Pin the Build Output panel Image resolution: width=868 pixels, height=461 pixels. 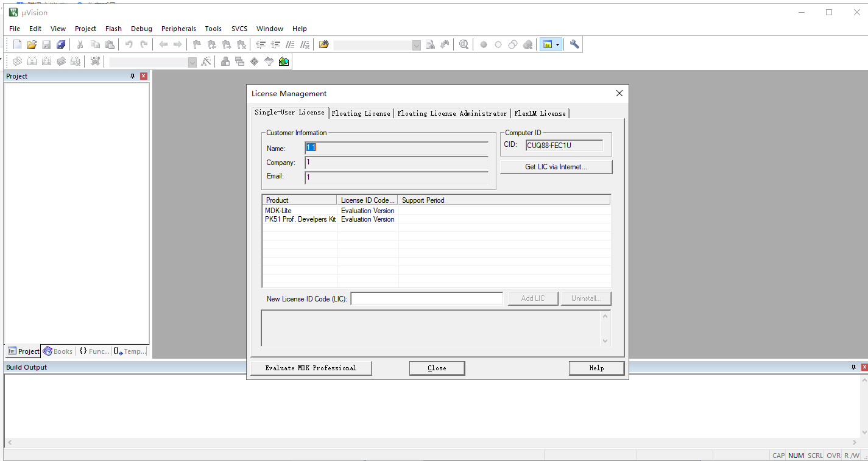pos(853,367)
